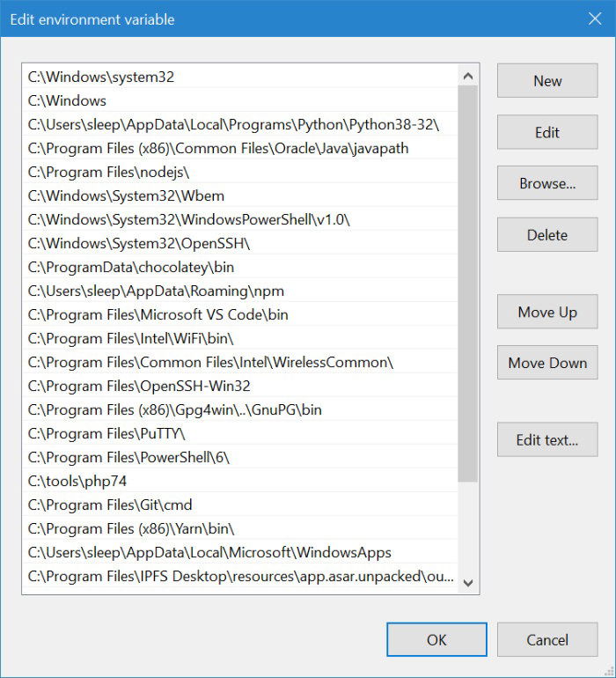This screenshot has width=616, height=678.
Task: Open the Edit text... button
Action: tap(547, 439)
